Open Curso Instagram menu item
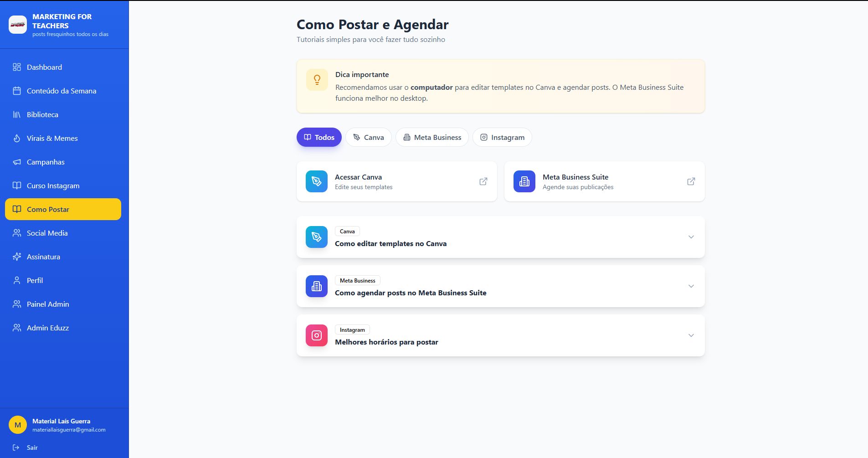868x458 pixels. click(x=63, y=185)
